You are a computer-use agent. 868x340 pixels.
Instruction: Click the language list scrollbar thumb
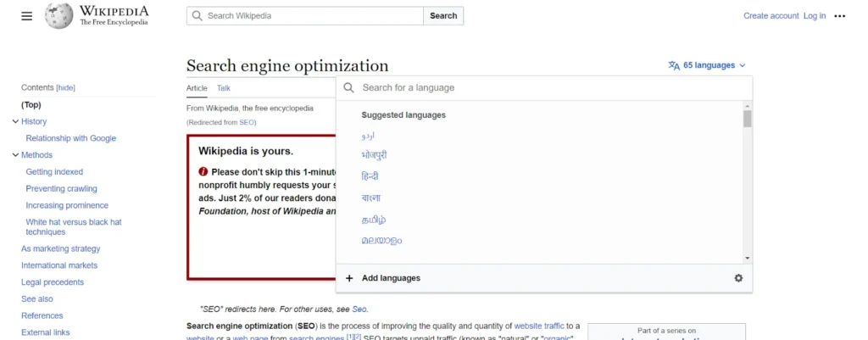748,119
